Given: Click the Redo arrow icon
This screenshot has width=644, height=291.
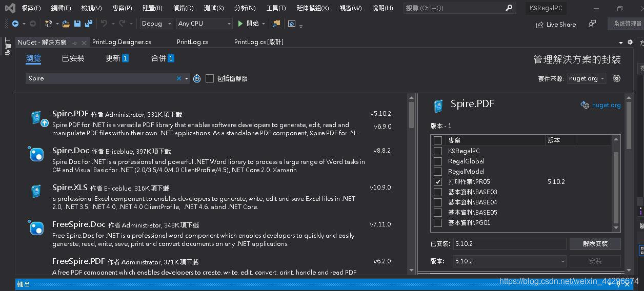Looking at the screenshot, I should 122,24.
